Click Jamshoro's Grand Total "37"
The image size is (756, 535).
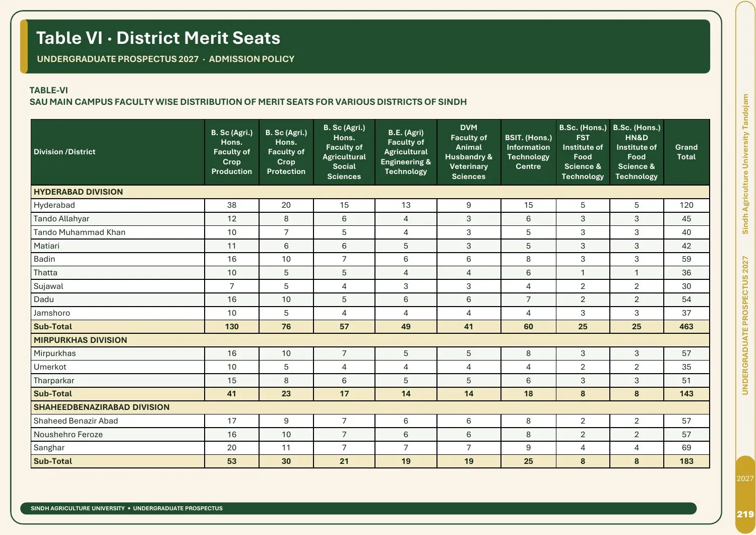[x=686, y=313]
